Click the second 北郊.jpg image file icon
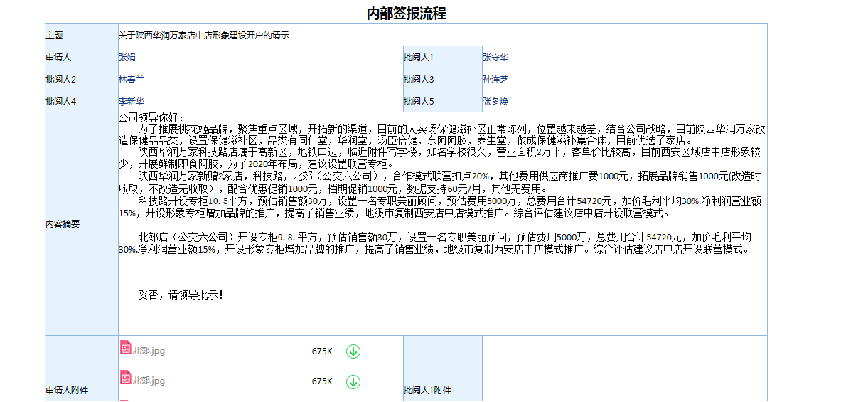Screen dimensions: 868x402 pyautogui.click(x=125, y=379)
